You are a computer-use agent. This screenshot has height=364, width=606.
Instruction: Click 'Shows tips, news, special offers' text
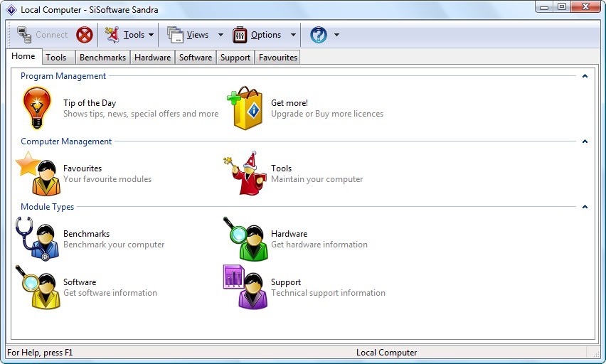[141, 114]
